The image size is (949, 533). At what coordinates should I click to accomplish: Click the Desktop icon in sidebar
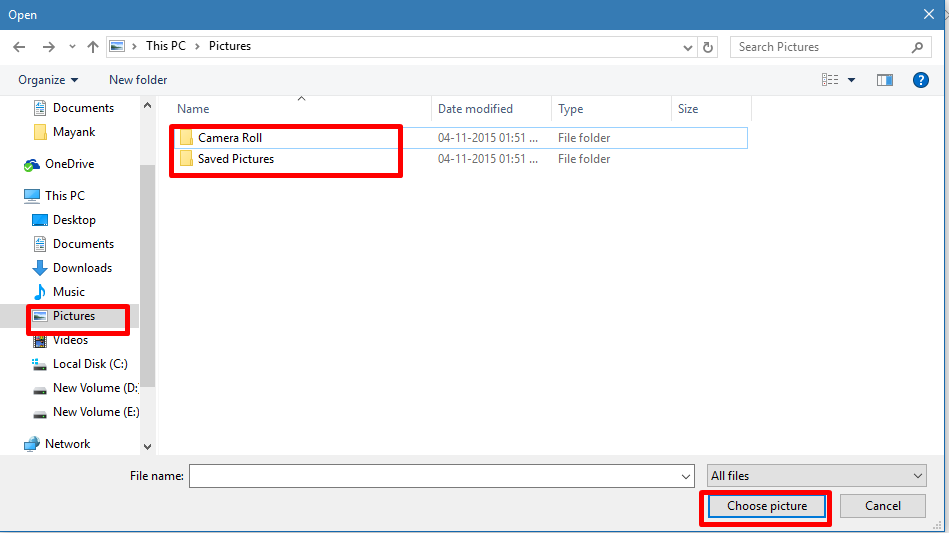[x=40, y=220]
